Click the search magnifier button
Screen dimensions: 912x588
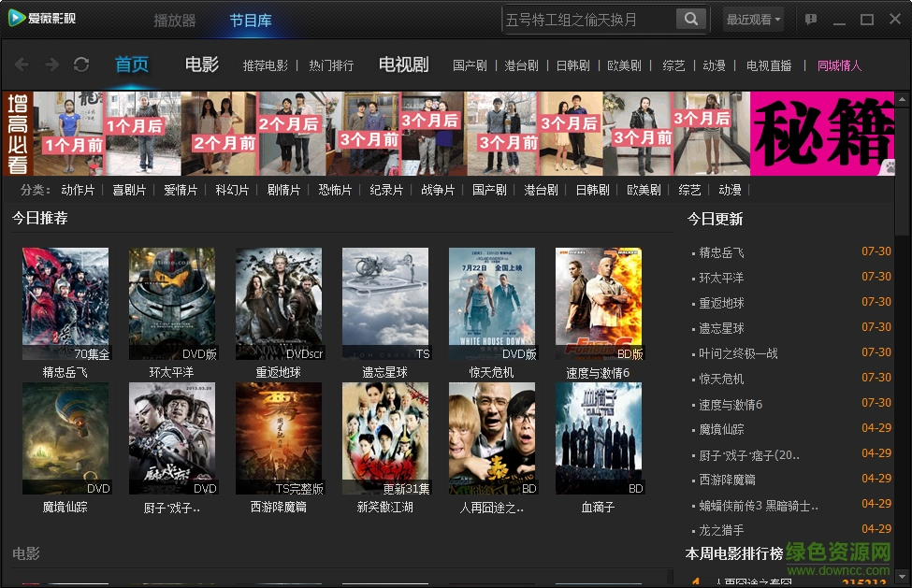(691, 20)
